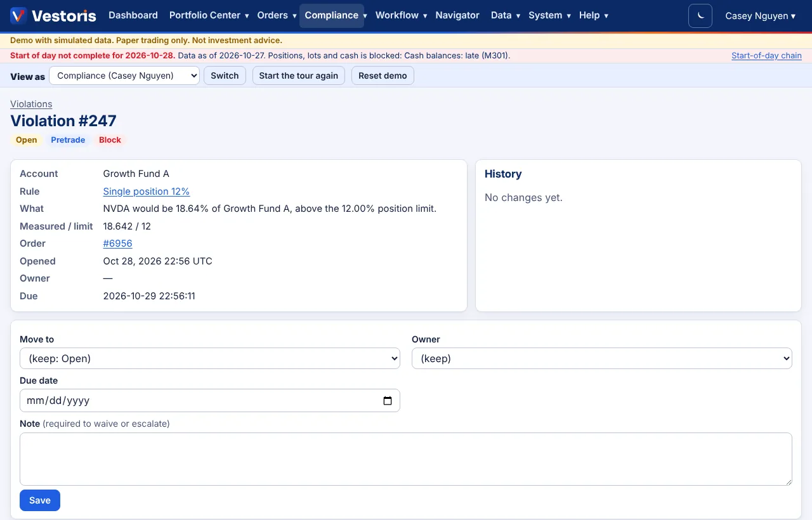Click the due value 2026-10-29 22:56:11

[149, 296]
